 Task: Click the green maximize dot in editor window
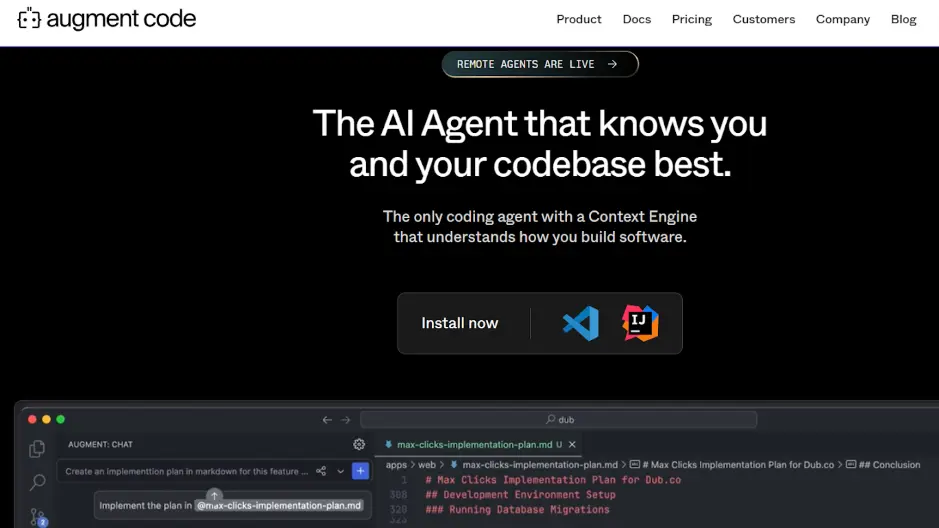pyautogui.click(x=60, y=420)
